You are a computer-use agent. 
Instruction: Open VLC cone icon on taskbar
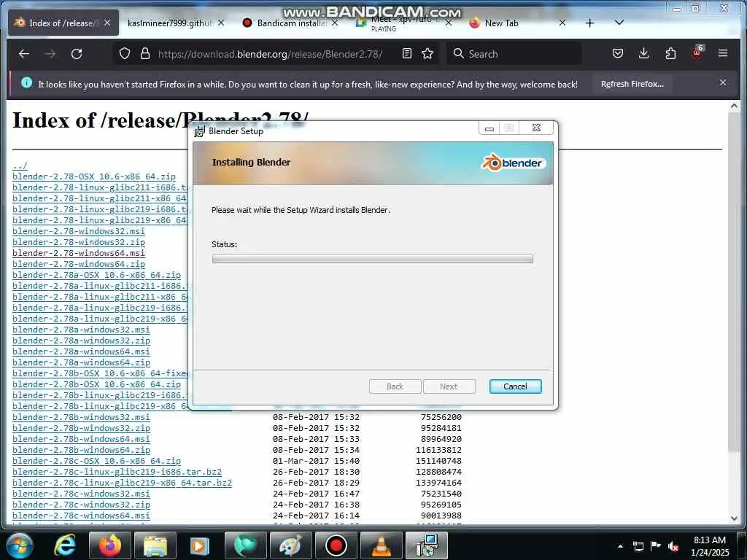coord(381,545)
